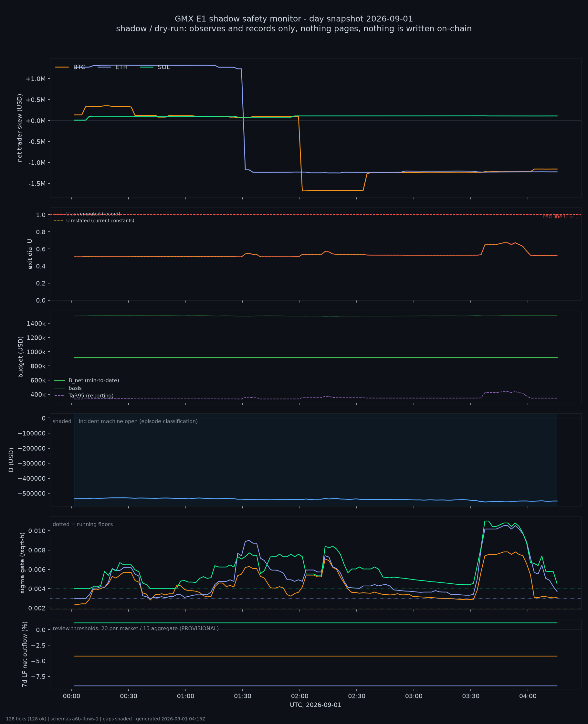
Task: Click the "−7.5" outflow tick label
Action: point(38,677)
